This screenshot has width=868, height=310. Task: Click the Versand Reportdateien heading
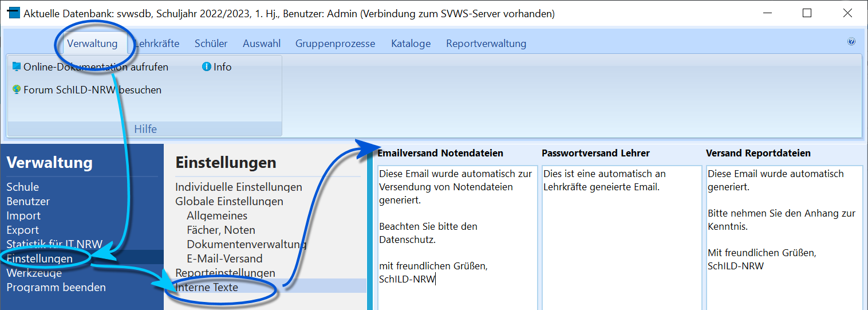pos(758,153)
